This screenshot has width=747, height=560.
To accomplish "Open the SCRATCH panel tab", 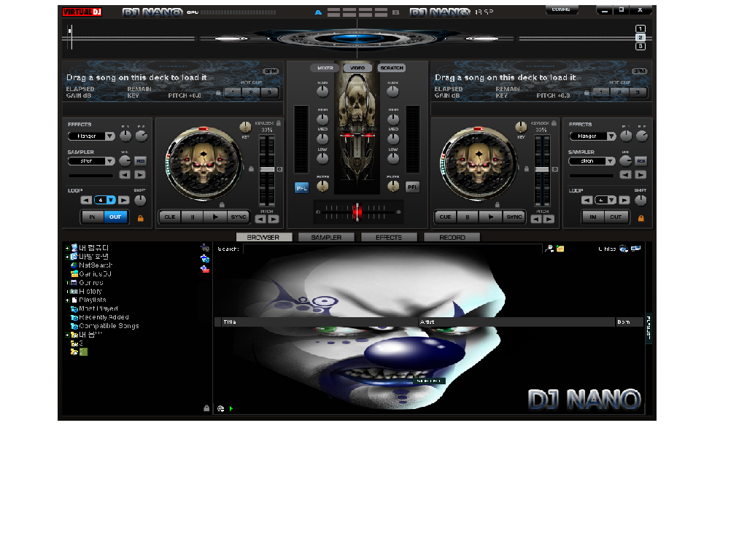I will [x=392, y=68].
